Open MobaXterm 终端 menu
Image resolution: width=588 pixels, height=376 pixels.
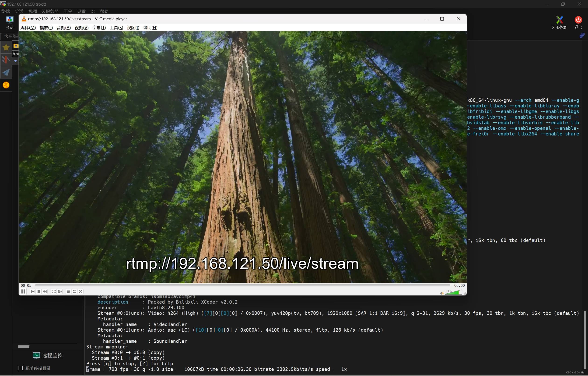pos(6,11)
